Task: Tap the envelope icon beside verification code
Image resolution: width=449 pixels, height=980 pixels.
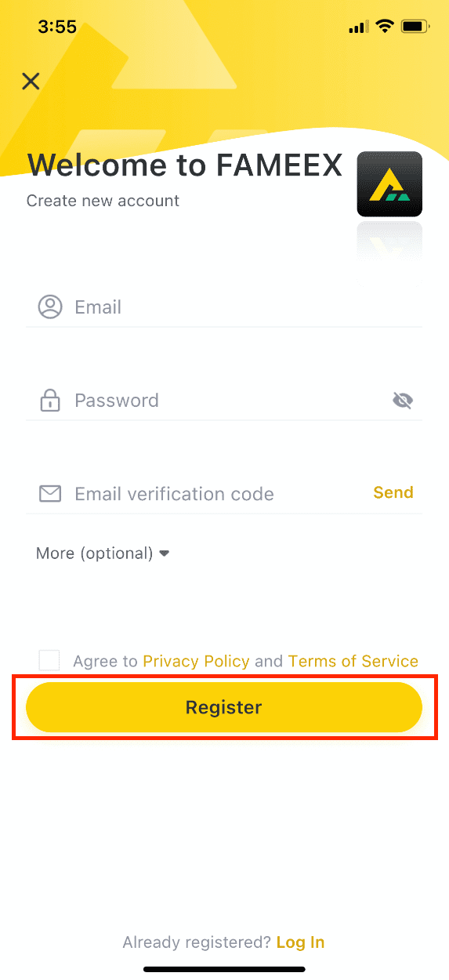Action: 50,494
